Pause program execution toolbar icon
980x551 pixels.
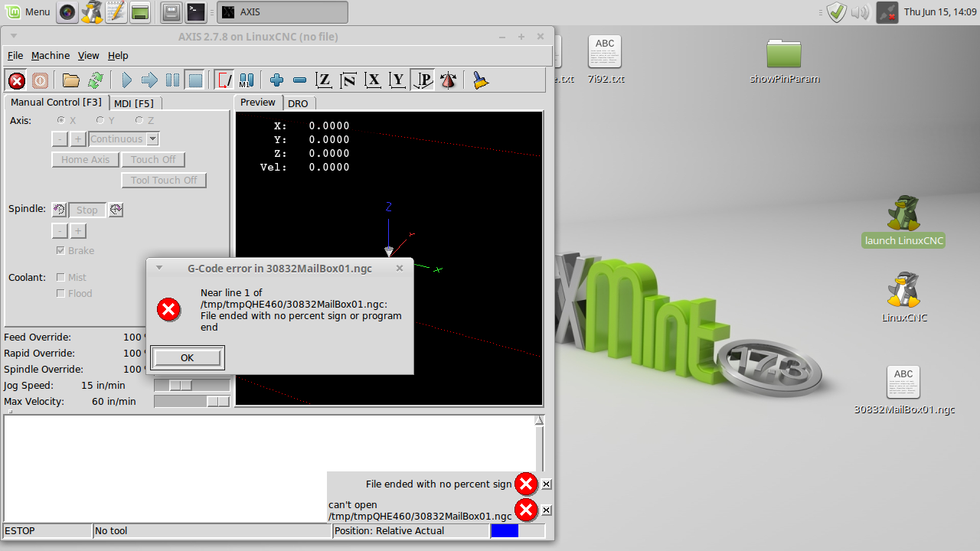173,80
